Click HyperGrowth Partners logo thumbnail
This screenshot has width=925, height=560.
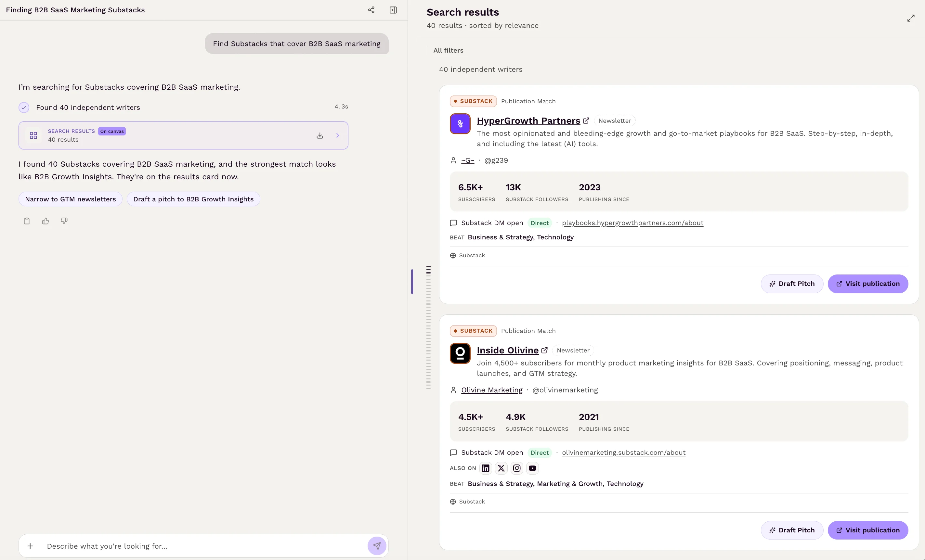click(460, 124)
